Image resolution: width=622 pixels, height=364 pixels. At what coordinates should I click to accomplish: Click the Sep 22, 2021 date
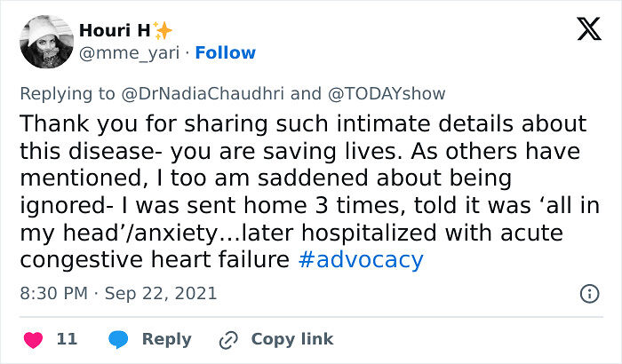160,293
